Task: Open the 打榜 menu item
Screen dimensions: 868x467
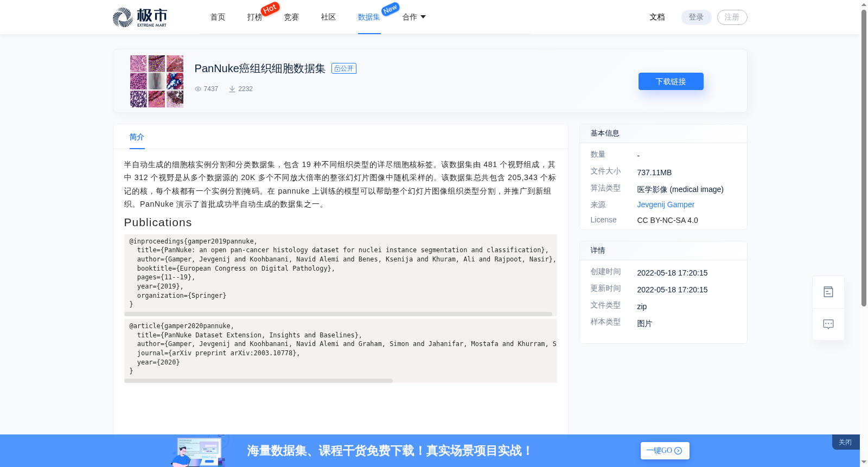Action: point(254,17)
